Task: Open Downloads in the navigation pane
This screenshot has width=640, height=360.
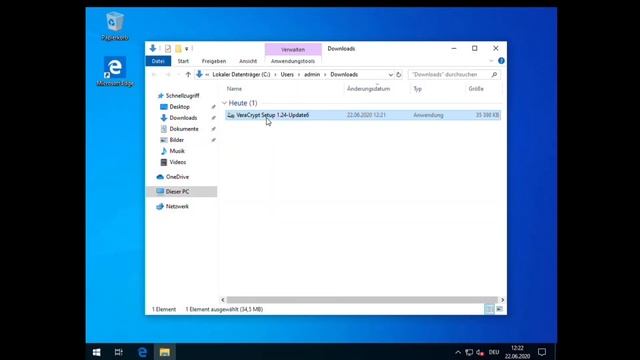Action: pos(183,118)
